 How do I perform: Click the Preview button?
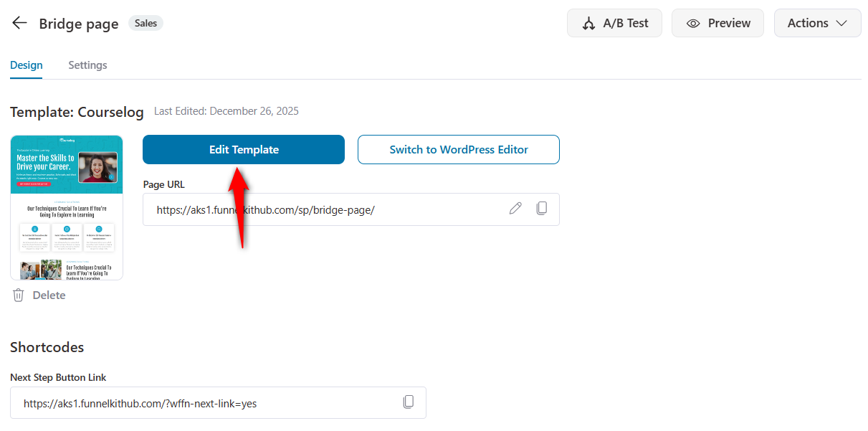[717, 22]
